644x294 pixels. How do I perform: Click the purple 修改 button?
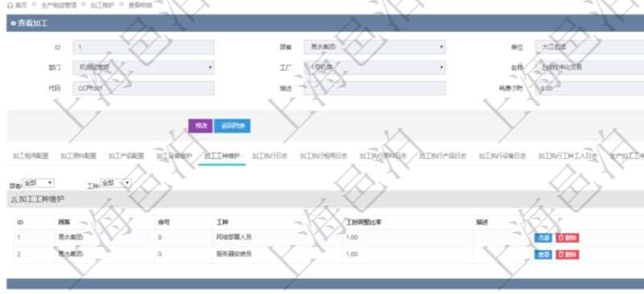click(200, 126)
